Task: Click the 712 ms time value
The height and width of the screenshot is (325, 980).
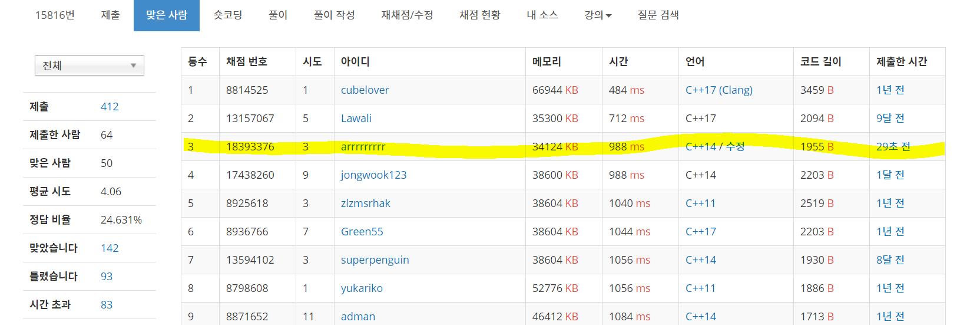Action: tap(627, 119)
